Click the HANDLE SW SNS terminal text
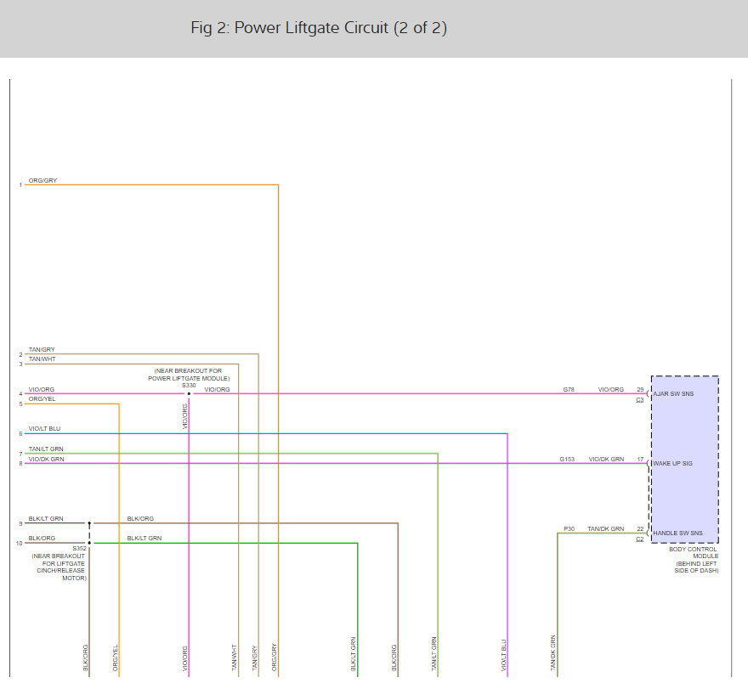 click(x=678, y=533)
